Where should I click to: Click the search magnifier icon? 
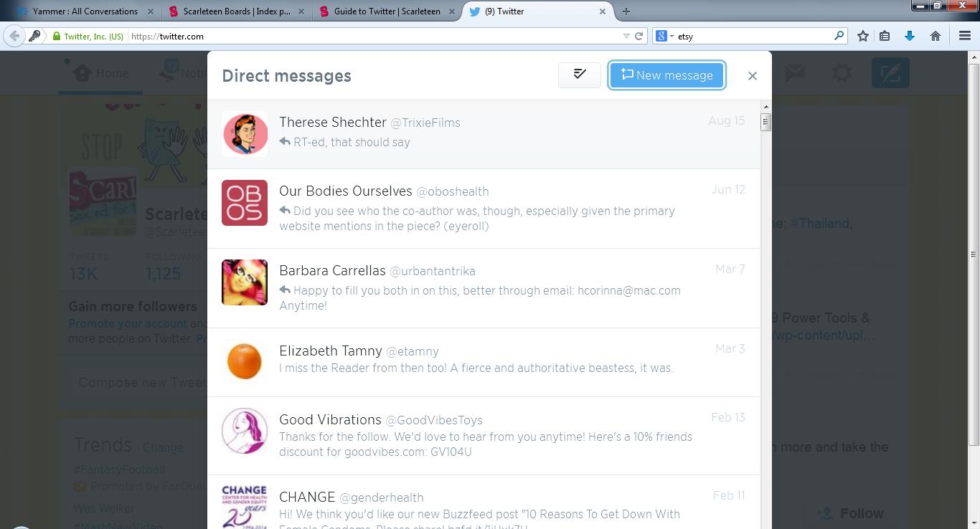click(x=839, y=35)
